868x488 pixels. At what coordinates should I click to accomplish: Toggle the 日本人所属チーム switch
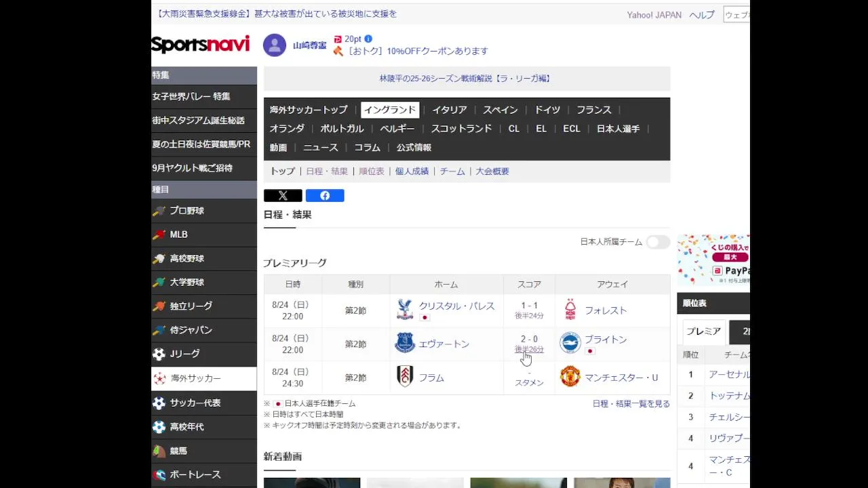coord(658,242)
